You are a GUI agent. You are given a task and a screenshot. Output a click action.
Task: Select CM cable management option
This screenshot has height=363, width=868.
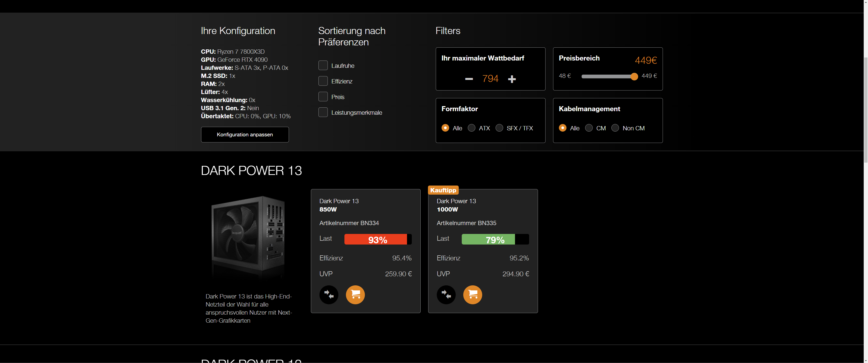(589, 128)
